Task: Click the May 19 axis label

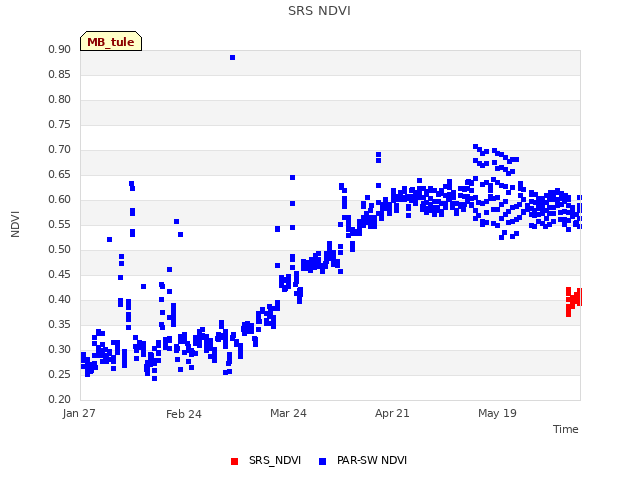Action: click(497, 413)
